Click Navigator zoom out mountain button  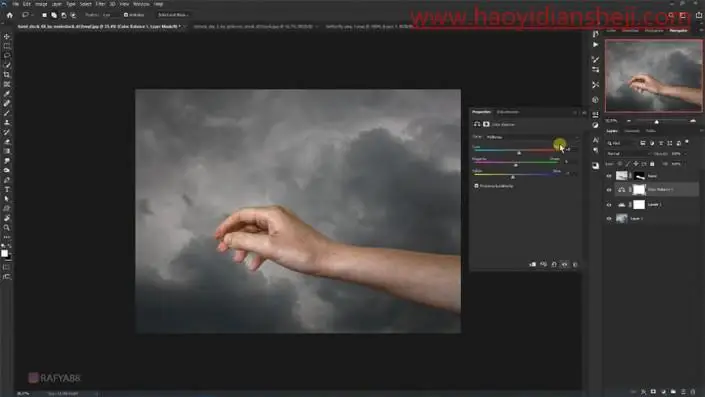(x=629, y=121)
